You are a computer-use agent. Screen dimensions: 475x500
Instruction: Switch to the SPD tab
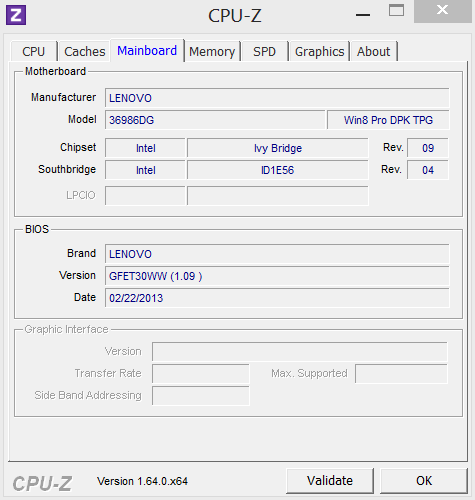[264, 52]
